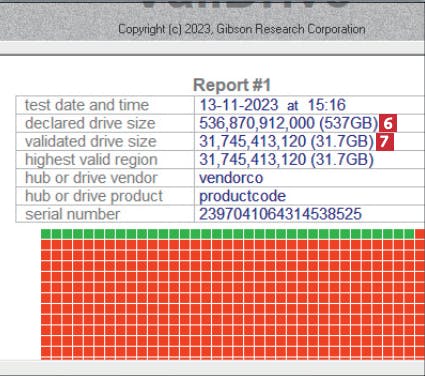Click the 'serial number' row label
425x376 pixels.
click(72, 214)
